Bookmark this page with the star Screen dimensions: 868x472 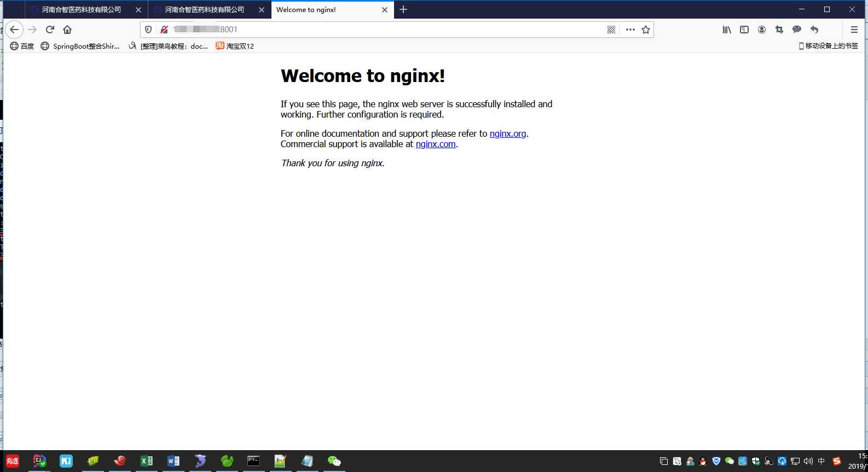click(x=646, y=30)
